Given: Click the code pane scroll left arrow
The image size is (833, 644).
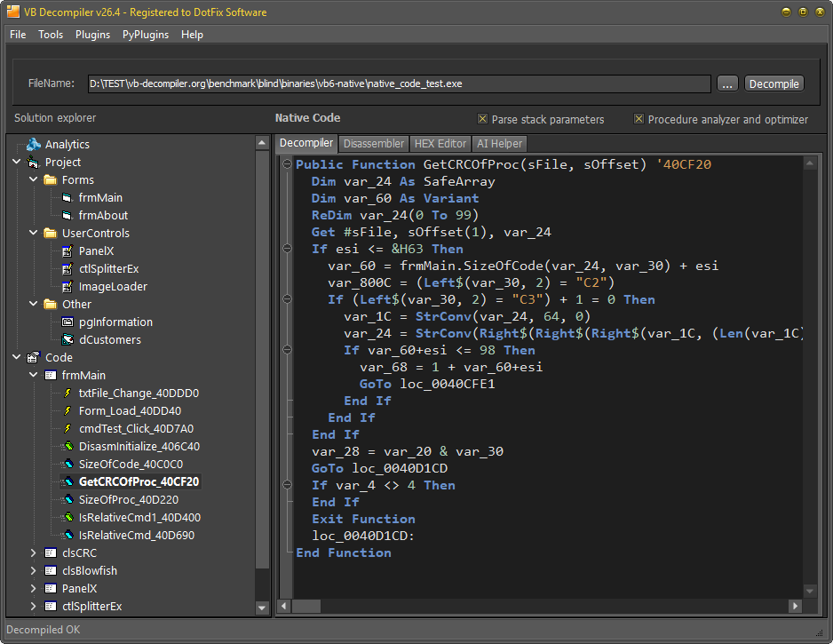Looking at the screenshot, I should 285,606.
